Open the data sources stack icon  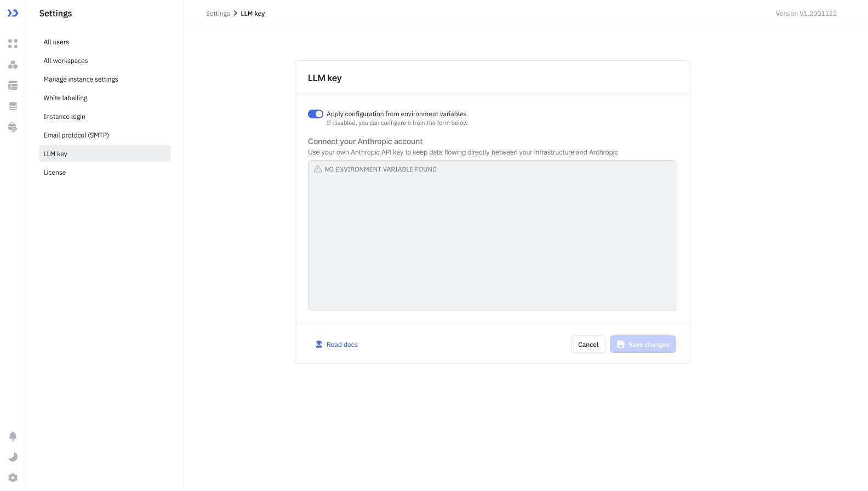click(x=13, y=106)
